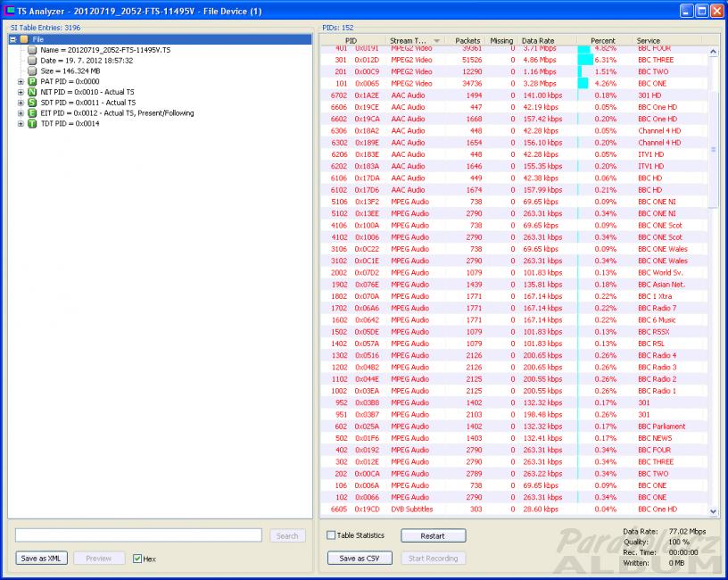The height and width of the screenshot is (580, 728).
Task: Click the Preview button
Action: tap(98, 559)
